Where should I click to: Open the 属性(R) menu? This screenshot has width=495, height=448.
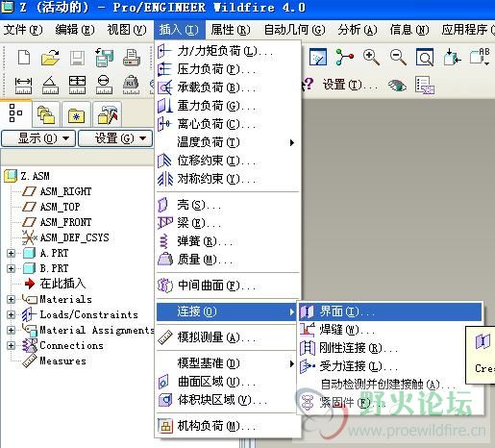(x=231, y=30)
